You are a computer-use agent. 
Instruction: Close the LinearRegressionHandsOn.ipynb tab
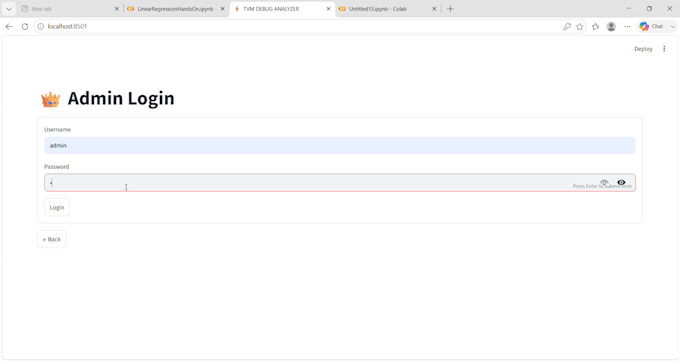point(223,9)
